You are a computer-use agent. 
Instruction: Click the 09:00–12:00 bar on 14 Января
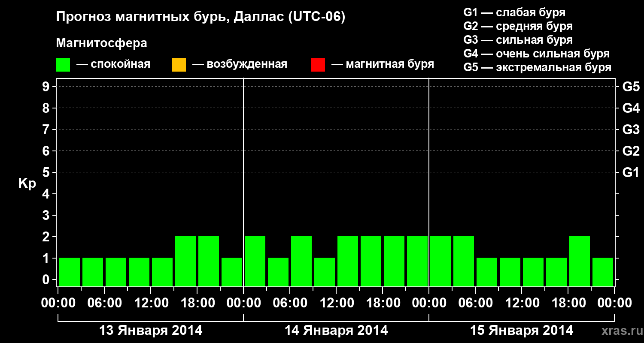pyautogui.click(x=325, y=272)
